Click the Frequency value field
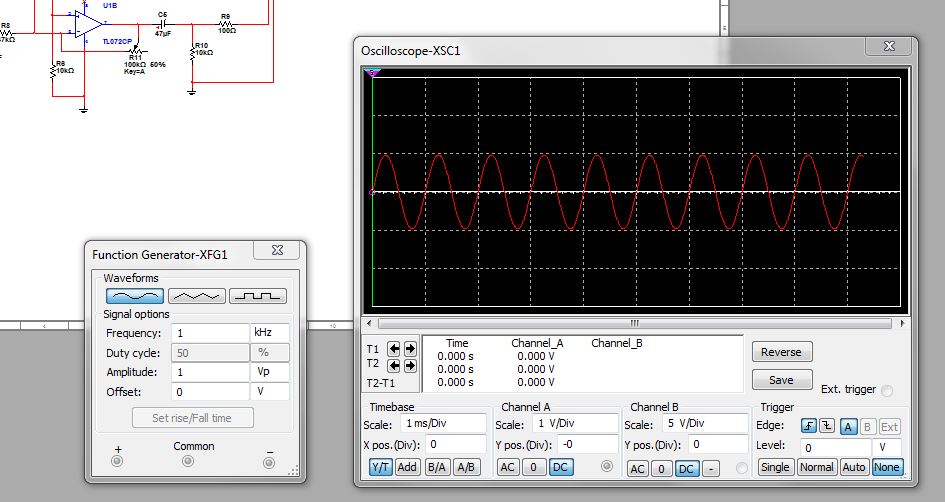Screen dimensions: 945x502 pos(210,333)
